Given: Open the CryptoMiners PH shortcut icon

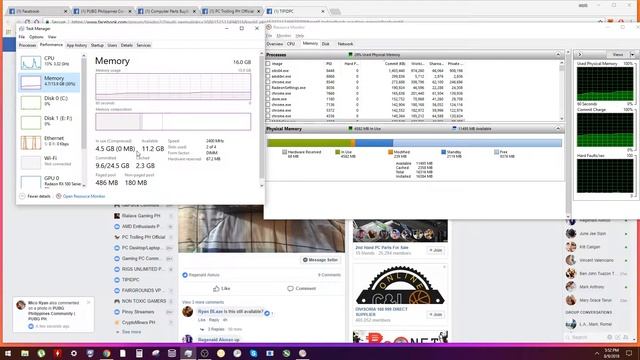Looking at the screenshot, I should [117, 322].
